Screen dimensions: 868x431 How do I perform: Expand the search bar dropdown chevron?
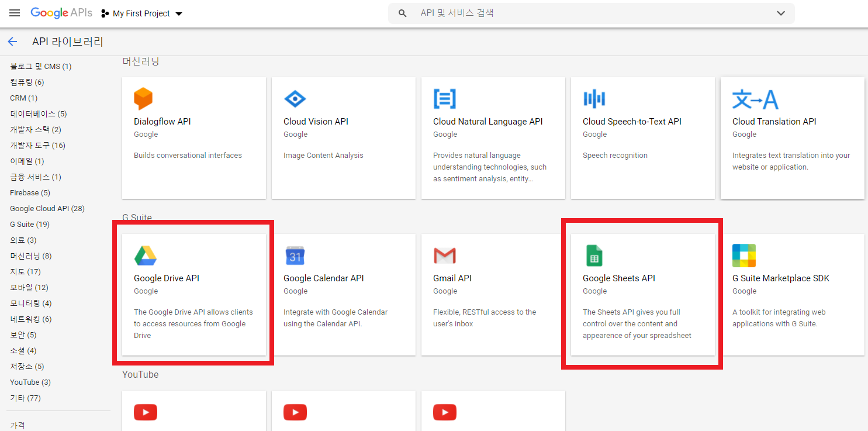coord(781,13)
